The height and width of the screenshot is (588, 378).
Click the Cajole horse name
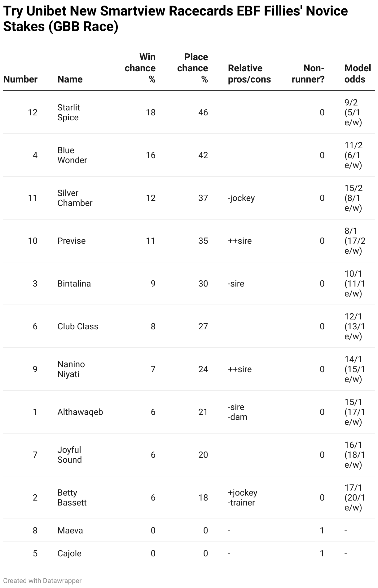[x=69, y=553]
